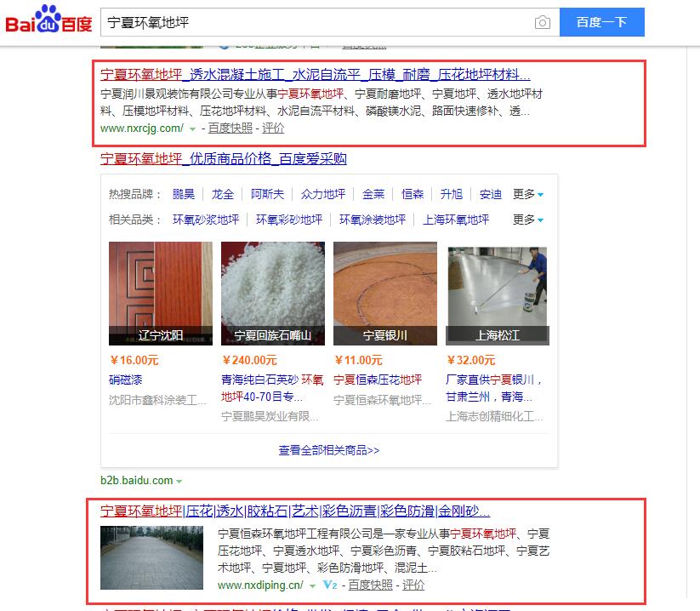Click the V2 verification badge icon
Screen dimensions: 700x611
(x=330, y=585)
